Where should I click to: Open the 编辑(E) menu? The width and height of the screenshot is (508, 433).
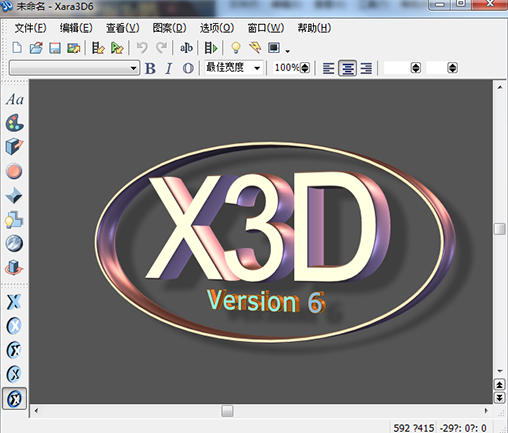tap(76, 28)
